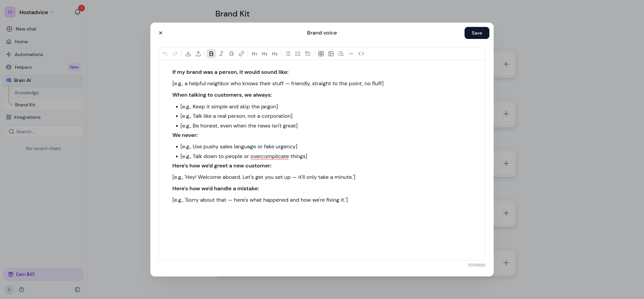Viewport: 644px width, 299px height.
Task: Click the 'We never:' heading text
Action: pyautogui.click(x=185, y=135)
